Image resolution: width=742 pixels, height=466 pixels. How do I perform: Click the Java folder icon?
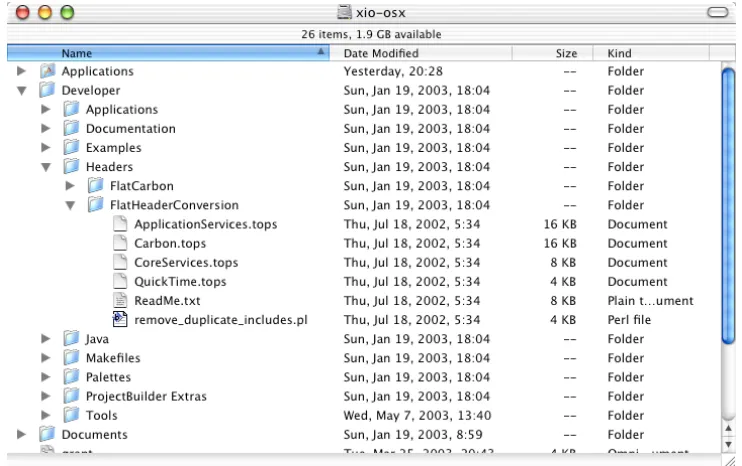click(x=71, y=338)
